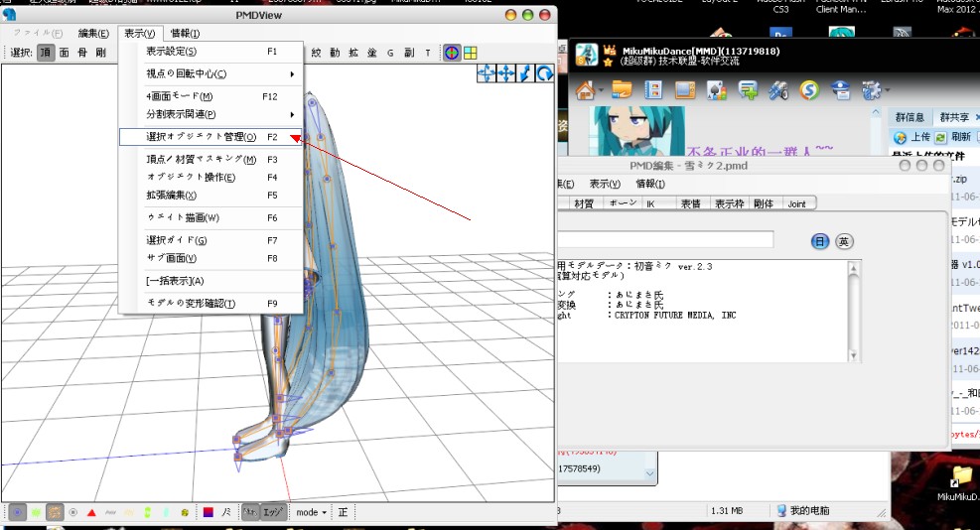This screenshot has height=530, width=980.
Task: Open the 編集(E) menu in PMDView
Action: pos(93,33)
